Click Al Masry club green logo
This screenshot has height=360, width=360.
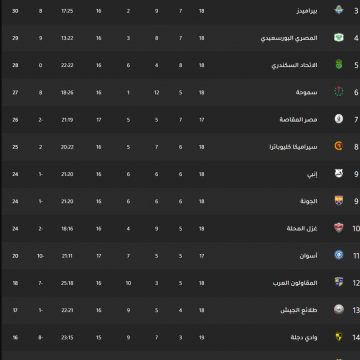(339, 38)
